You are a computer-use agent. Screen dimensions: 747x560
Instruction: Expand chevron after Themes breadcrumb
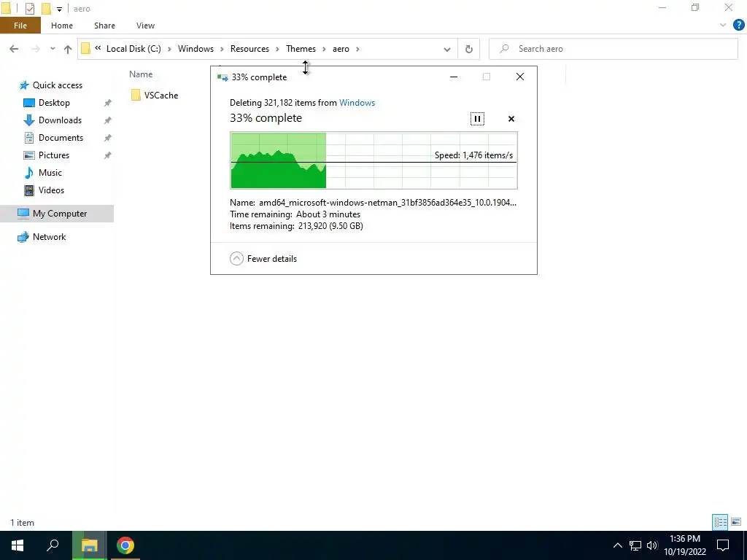(325, 49)
